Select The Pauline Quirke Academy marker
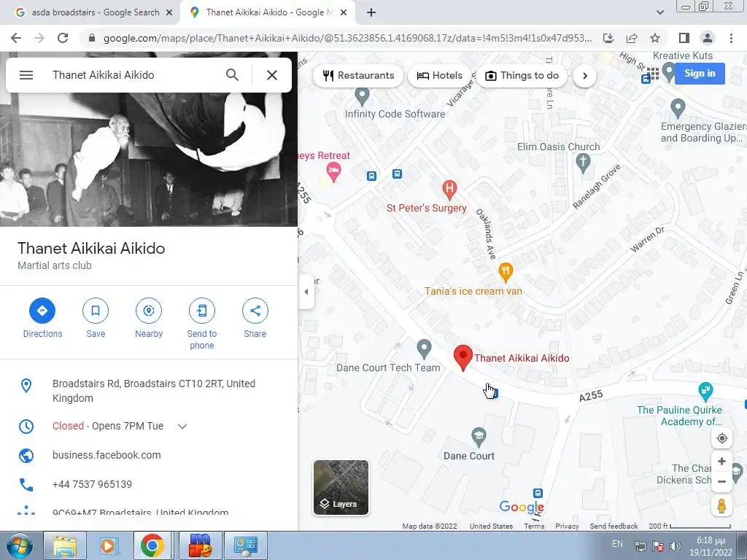Image resolution: width=747 pixels, height=560 pixels. click(705, 392)
